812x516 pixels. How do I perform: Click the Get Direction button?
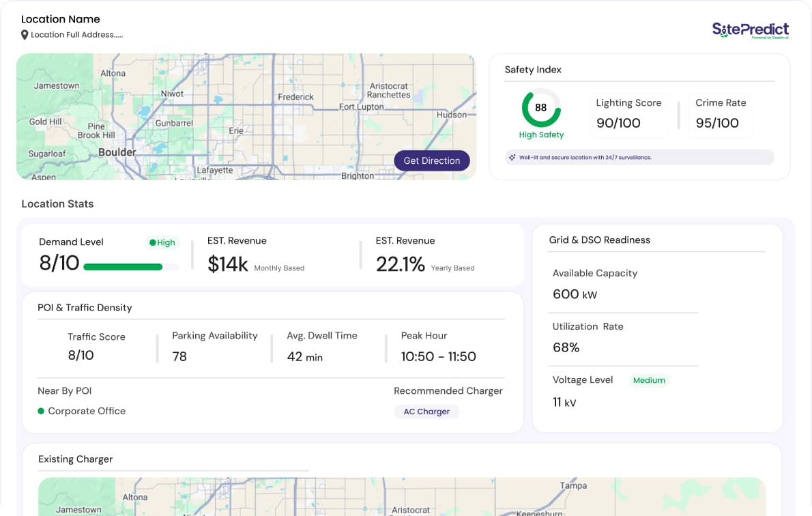click(x=431, y=160)
